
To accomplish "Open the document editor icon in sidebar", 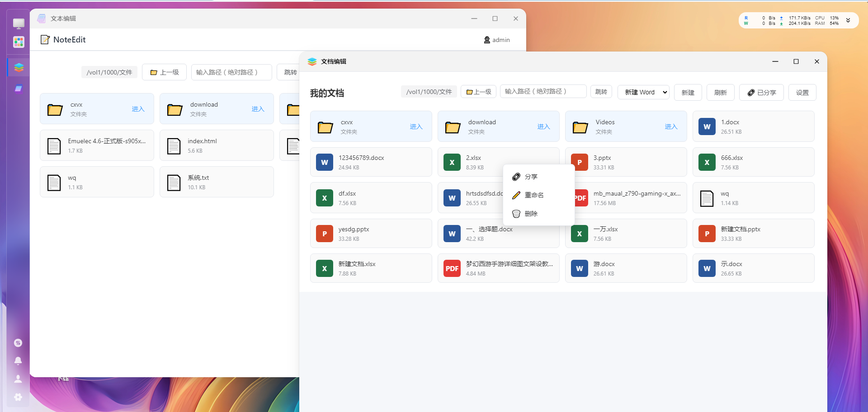I will [x=19, y=67].
